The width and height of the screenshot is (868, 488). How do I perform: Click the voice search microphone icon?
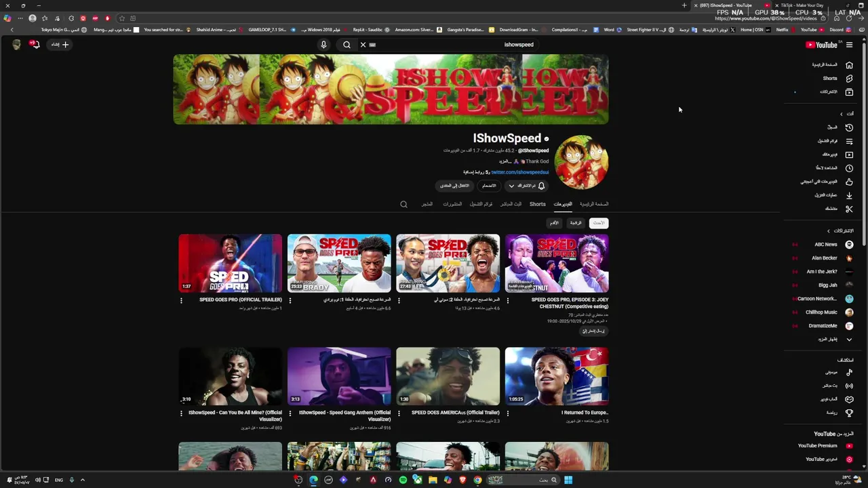(323, 45)
